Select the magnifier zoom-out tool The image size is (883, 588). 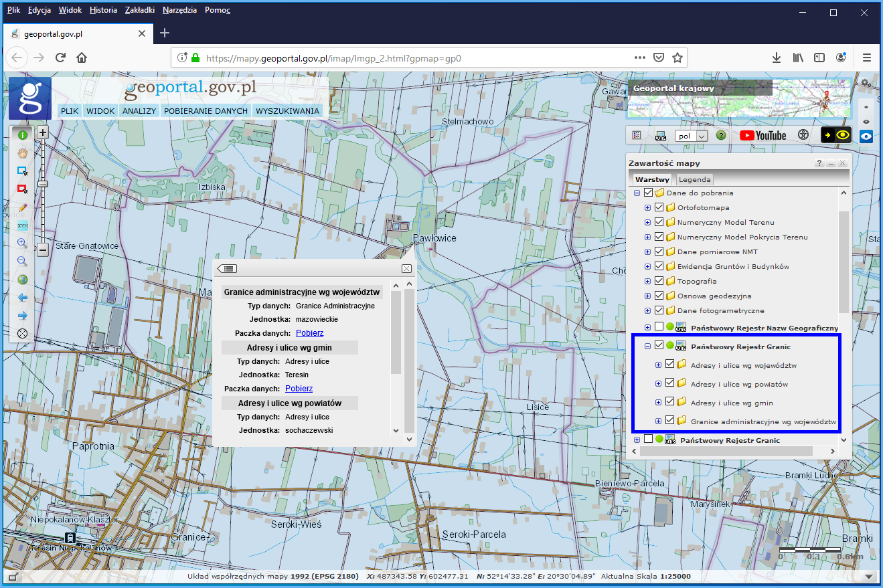click(23, 262)
